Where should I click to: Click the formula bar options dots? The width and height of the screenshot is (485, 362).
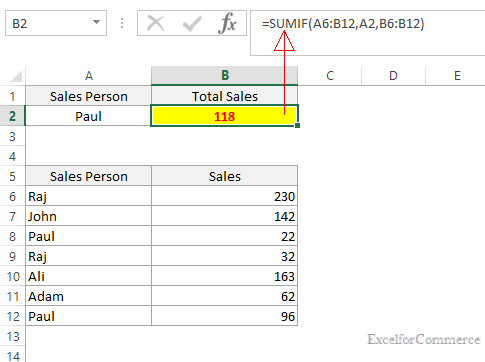click(x=122, y=23)
